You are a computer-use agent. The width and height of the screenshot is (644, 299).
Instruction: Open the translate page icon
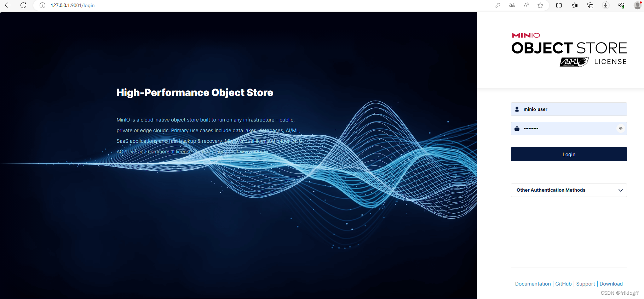click(512, 5)
